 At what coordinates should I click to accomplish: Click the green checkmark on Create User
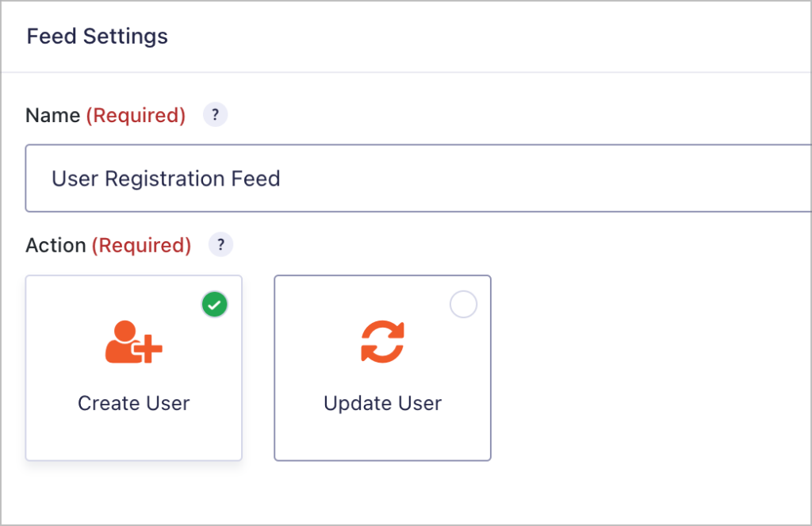(x=214, y=305)
